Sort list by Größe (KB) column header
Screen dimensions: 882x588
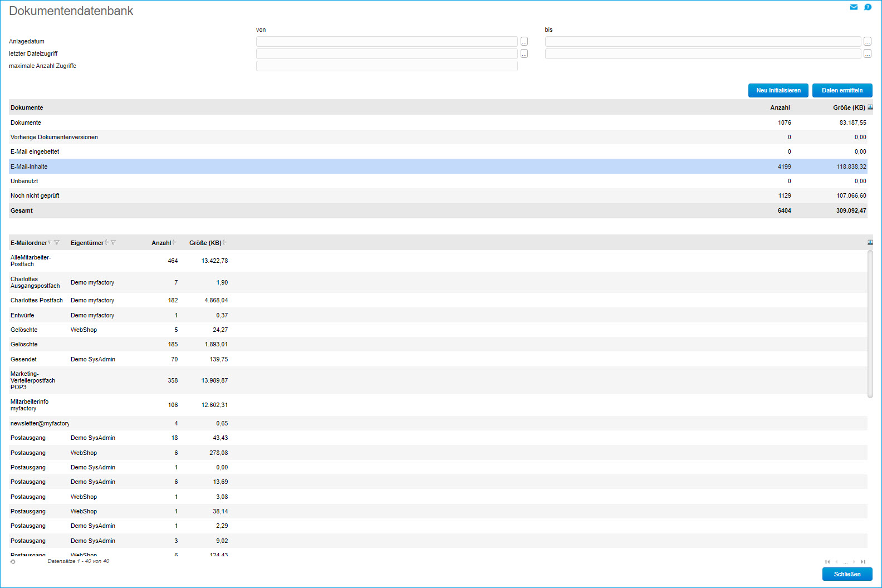point(205,243)
